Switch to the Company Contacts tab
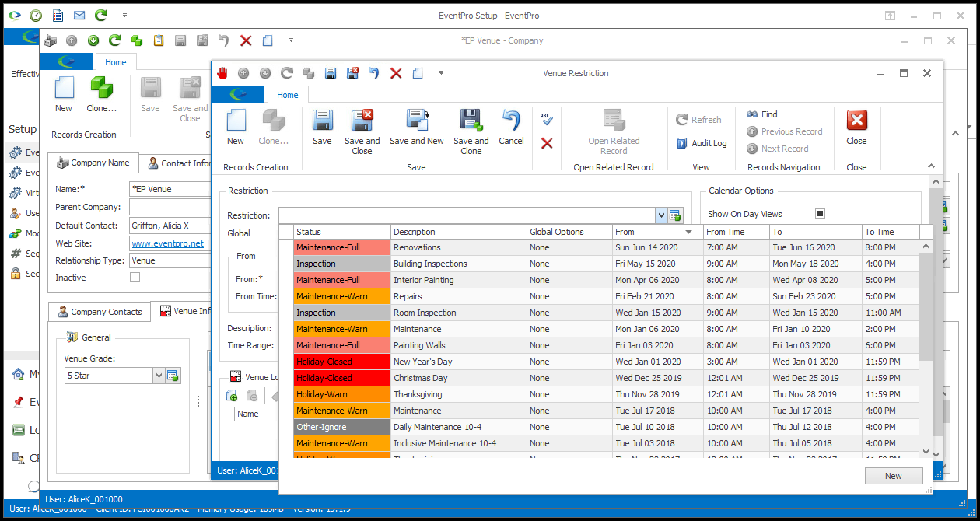 tap(99, 312)
